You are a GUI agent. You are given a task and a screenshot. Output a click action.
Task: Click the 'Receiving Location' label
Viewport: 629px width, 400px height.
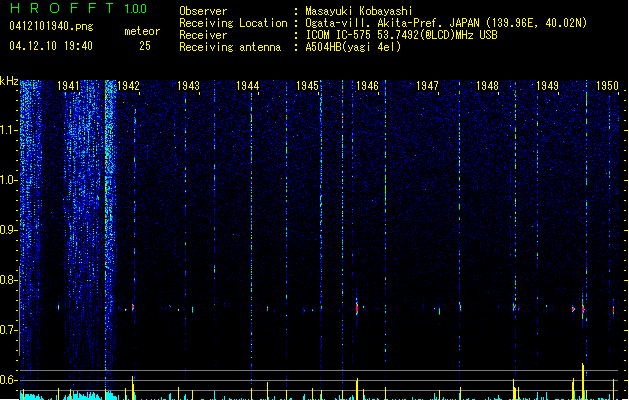click(233, 23)
